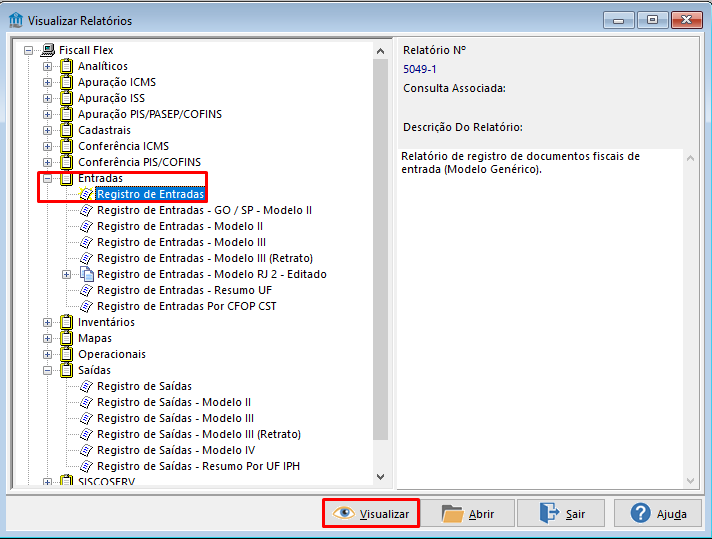Select Registro de Saídas - Modelo II

[x=174, y=402]
